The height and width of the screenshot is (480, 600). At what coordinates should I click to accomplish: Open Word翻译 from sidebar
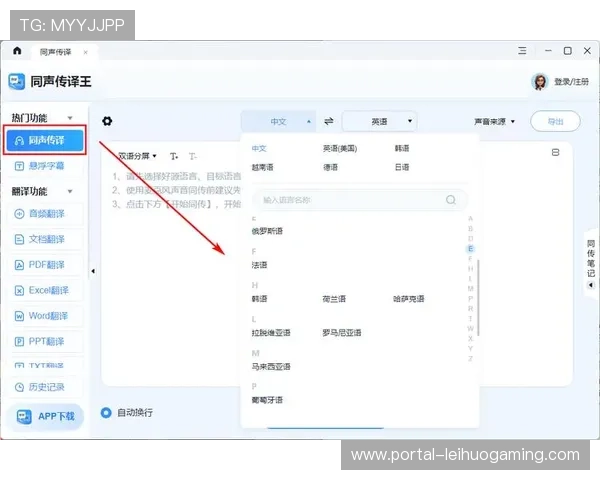click(x=45, y=316)
